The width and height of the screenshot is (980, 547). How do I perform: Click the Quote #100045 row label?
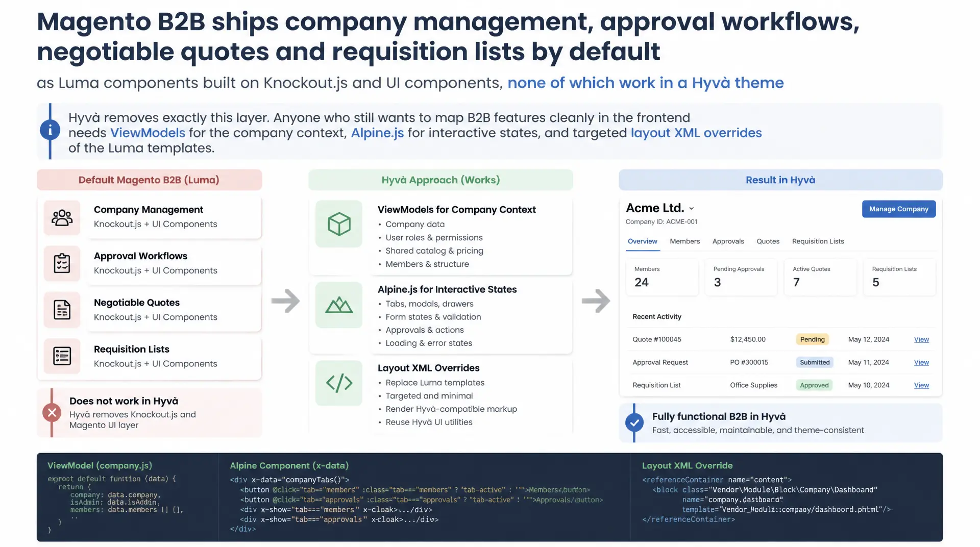[x=657, y=339]
